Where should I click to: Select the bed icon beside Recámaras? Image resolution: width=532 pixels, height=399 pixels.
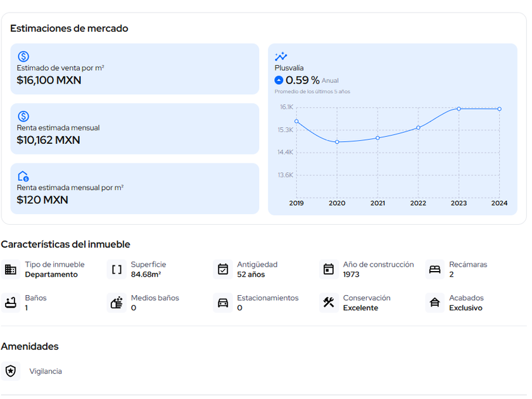pyautogui.click(x=434, y=269)
